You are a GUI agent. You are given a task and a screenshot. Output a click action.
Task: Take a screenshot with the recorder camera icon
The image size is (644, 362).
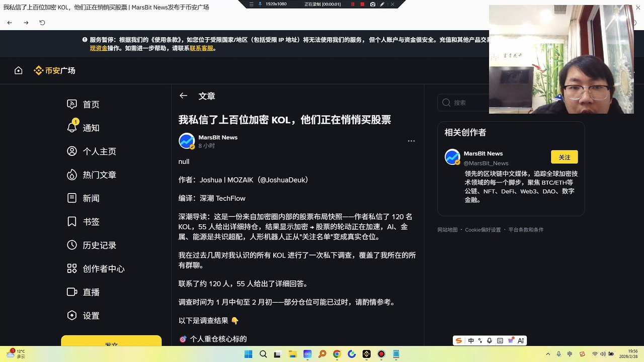tap(373, 4)
